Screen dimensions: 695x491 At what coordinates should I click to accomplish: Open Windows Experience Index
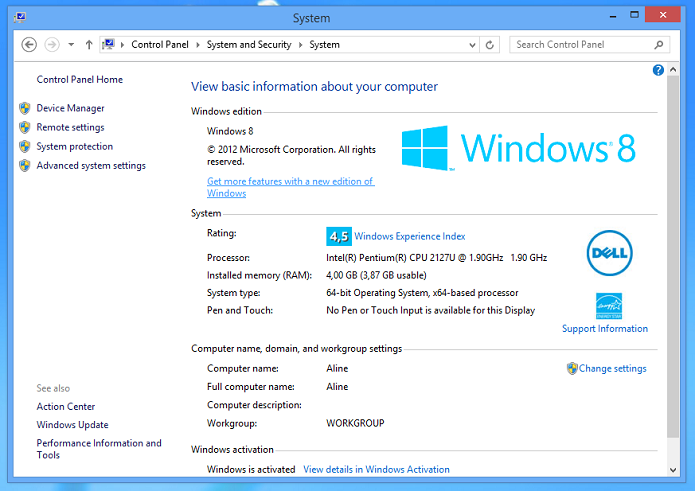click(410, 237)
